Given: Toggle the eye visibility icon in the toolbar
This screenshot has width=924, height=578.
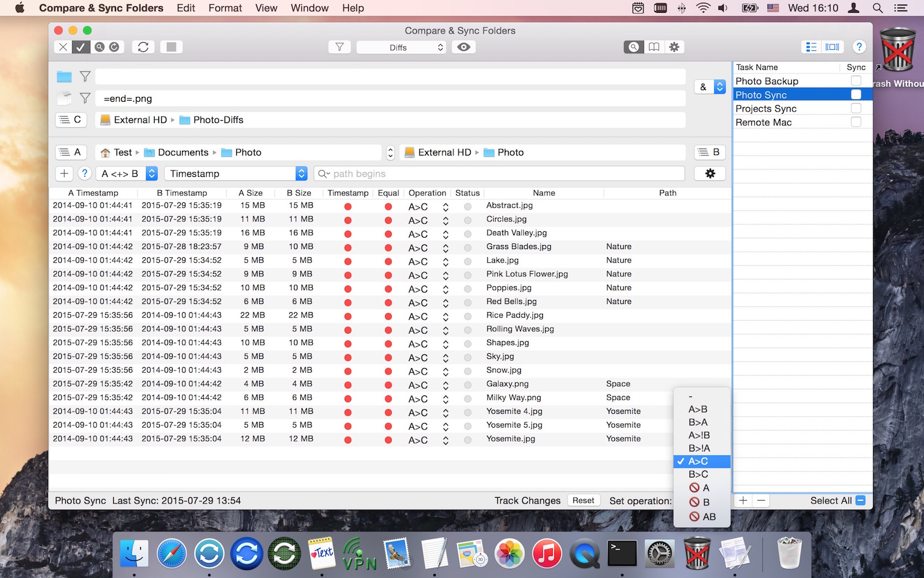Looking at the screenshot, I should [x=463, y=47].
